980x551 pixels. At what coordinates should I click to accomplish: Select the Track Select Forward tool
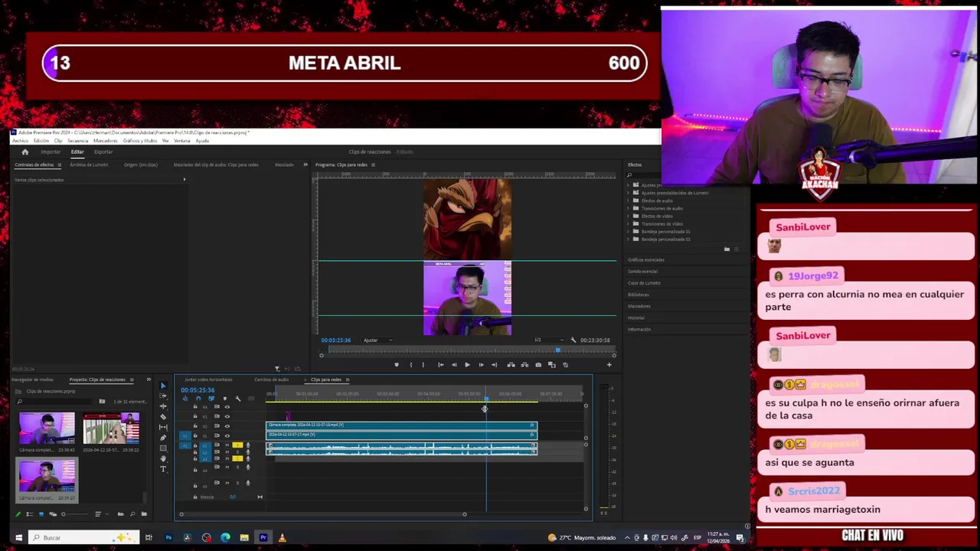(x=163, y=396)
